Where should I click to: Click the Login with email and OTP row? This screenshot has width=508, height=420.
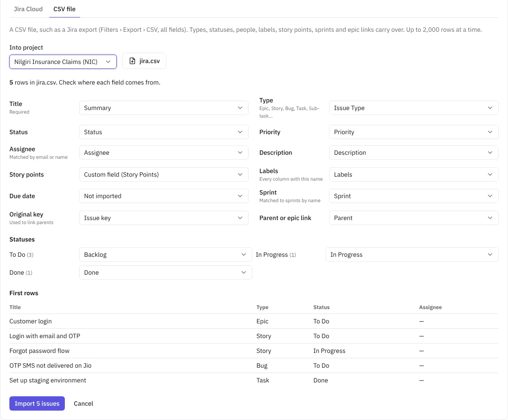click(254, 336)
